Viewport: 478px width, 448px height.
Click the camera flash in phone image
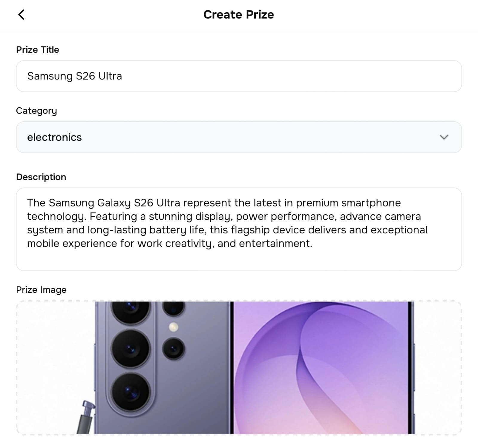(174, 327)
